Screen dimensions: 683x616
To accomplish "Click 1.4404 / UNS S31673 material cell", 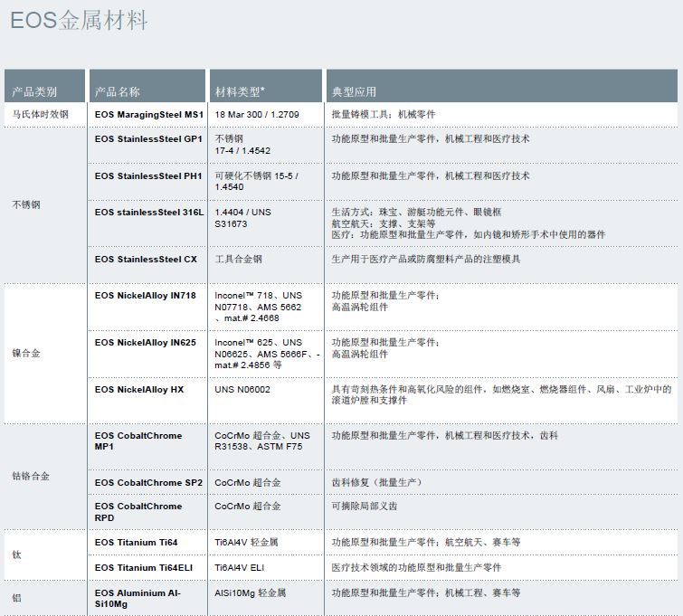I will coord(242,218).
